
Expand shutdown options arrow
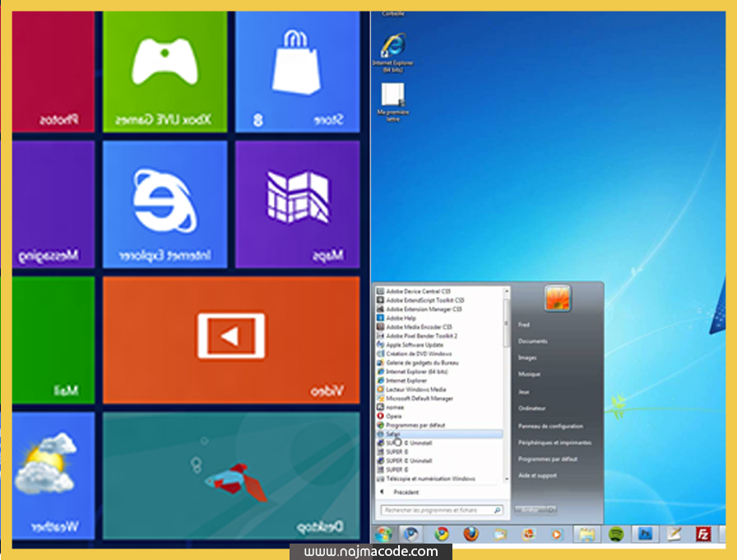point(552,510)
